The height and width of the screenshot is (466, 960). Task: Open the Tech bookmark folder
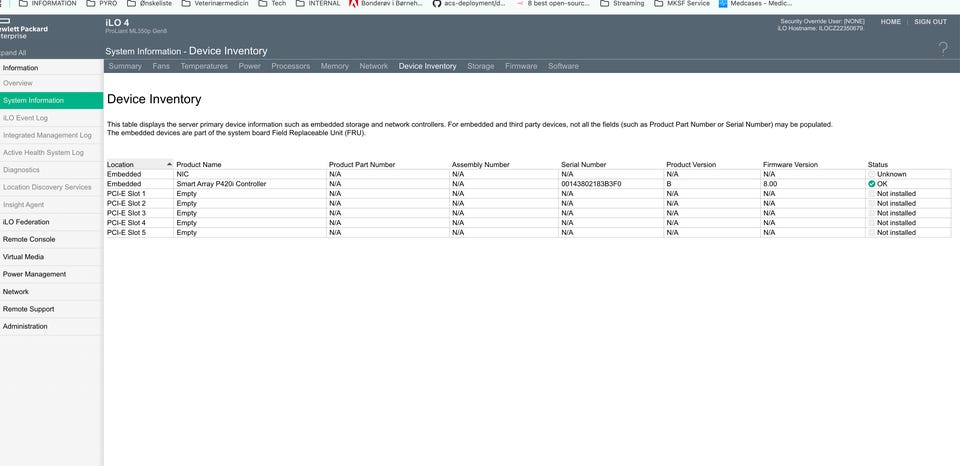(x=272, y=4)
